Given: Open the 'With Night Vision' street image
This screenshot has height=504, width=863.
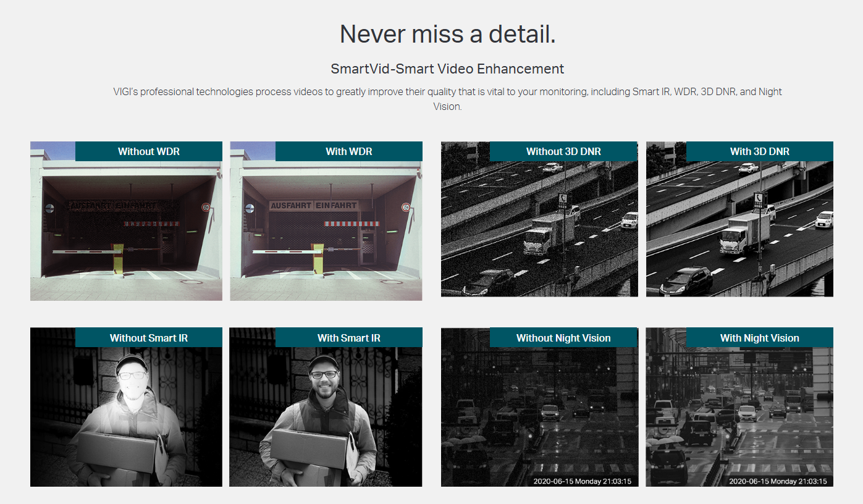Looking at the screenshot, I should coord(739,414).
